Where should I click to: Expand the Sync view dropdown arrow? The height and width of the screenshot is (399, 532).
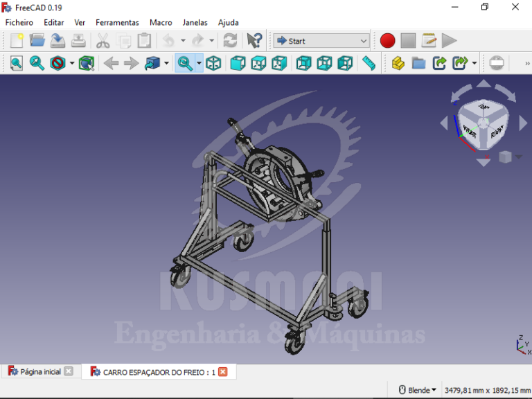(199, 63)
